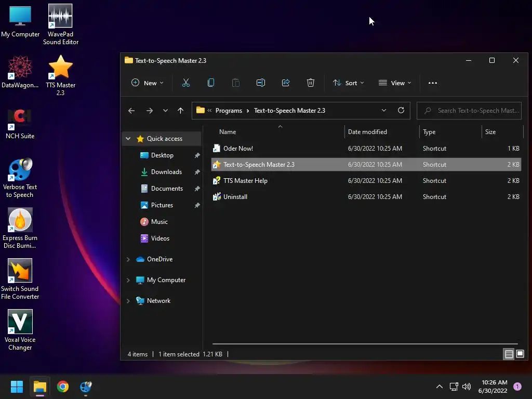Collapse the Quick access tree node

128,138
